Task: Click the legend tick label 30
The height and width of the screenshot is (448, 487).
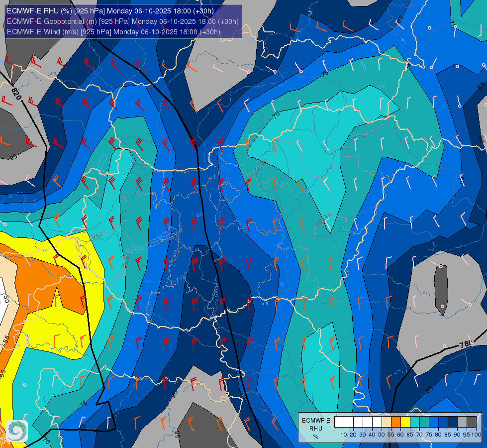Action: pyautogui.click(x=363, y=435)
